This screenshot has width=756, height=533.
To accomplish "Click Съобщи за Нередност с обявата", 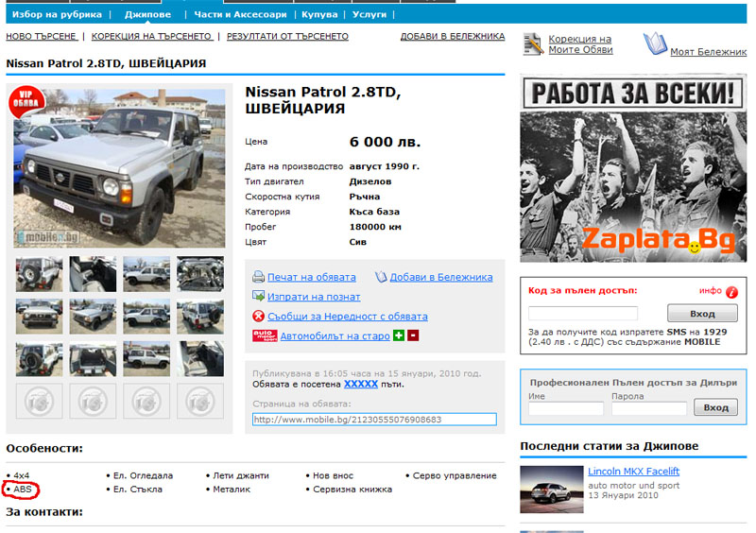I will coord(348,317).
